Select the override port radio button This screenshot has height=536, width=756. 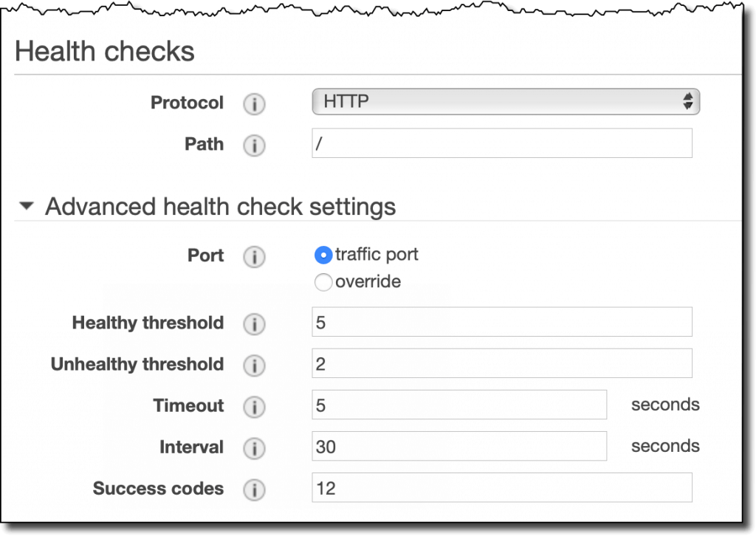(323, 282)
